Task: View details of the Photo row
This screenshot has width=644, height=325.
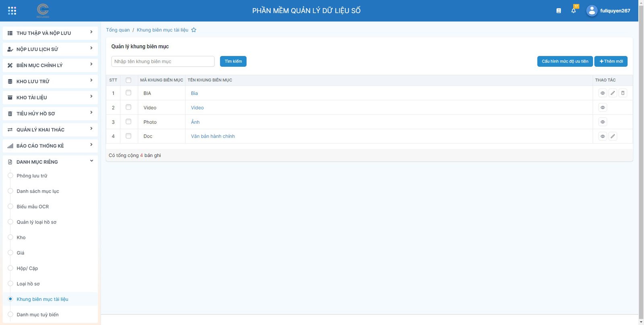Action: click(603, 122)
